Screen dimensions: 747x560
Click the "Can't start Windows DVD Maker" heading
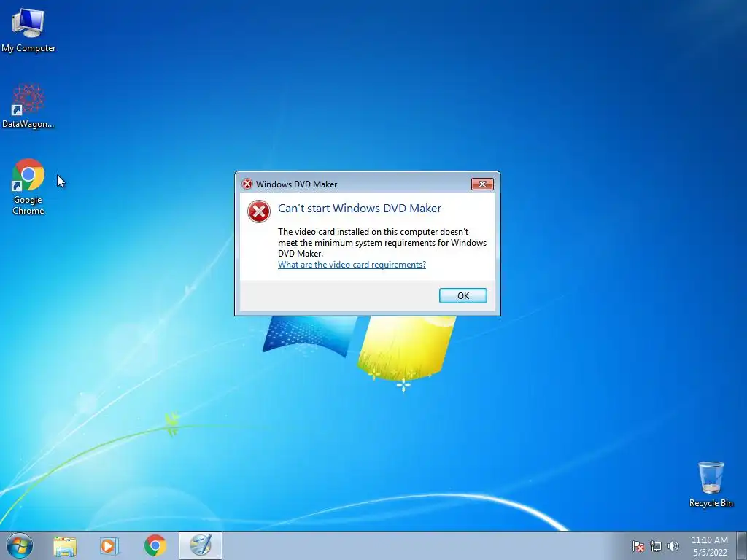[359, 209]
